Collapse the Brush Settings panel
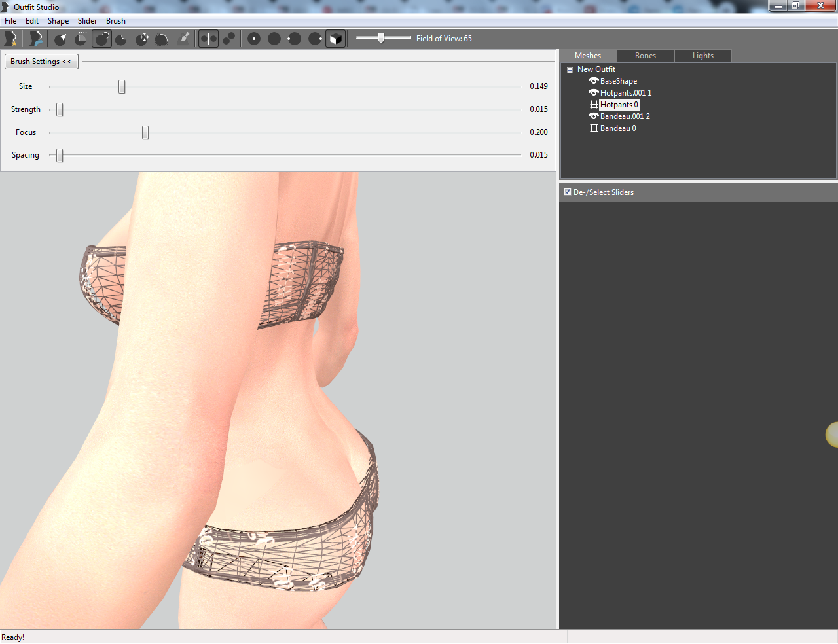Image resolution: width=838 pixels, height=644 pixels. pos(41,62)
